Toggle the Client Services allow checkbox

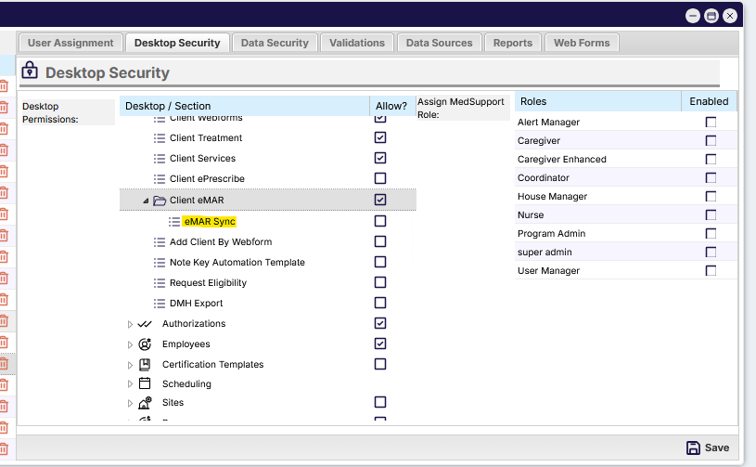(380, 158)
